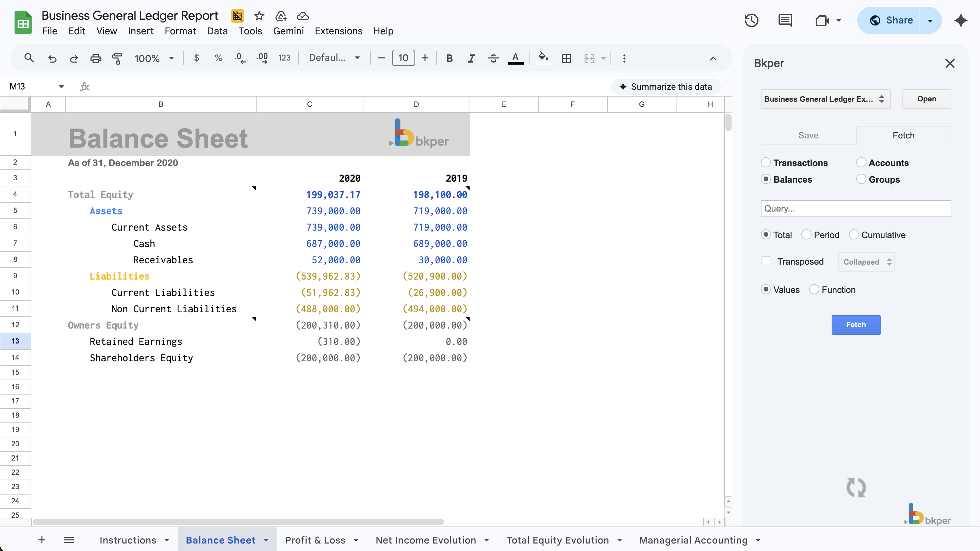Select the Accounts radio button
Viewport: 980px width, 551px height.
[861, 162]
